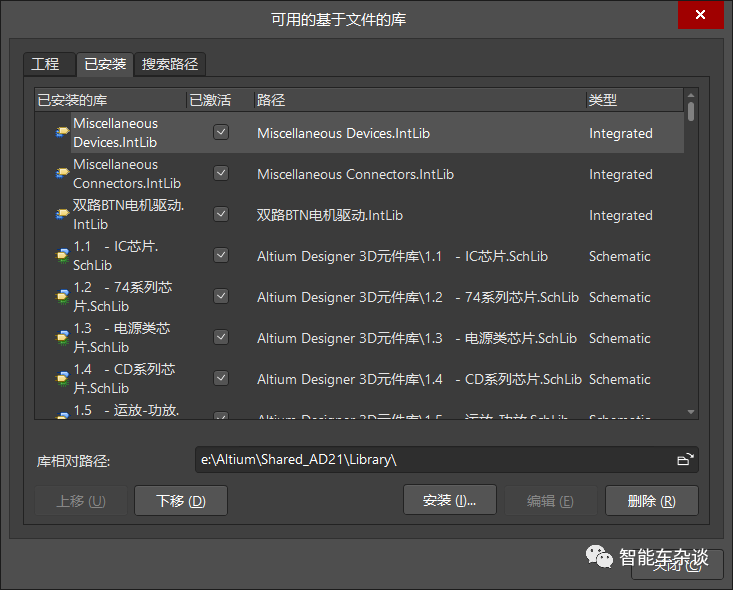Click the library list scrollbar thumb
This screenshot has width=733, height=590.
(x=691, y=112)
